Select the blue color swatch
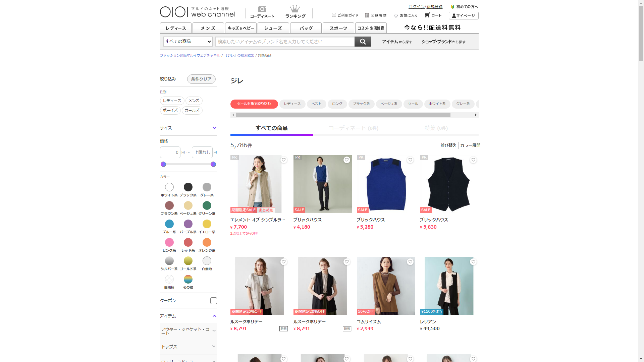The width and height of the screenshot is (644, 362). click(x=169, y=224)
